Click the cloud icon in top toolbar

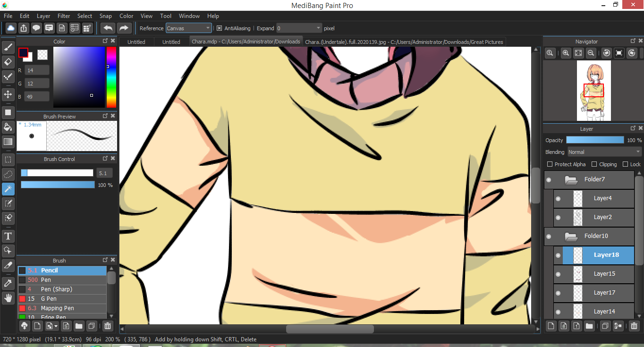click(x=10, y=28)
